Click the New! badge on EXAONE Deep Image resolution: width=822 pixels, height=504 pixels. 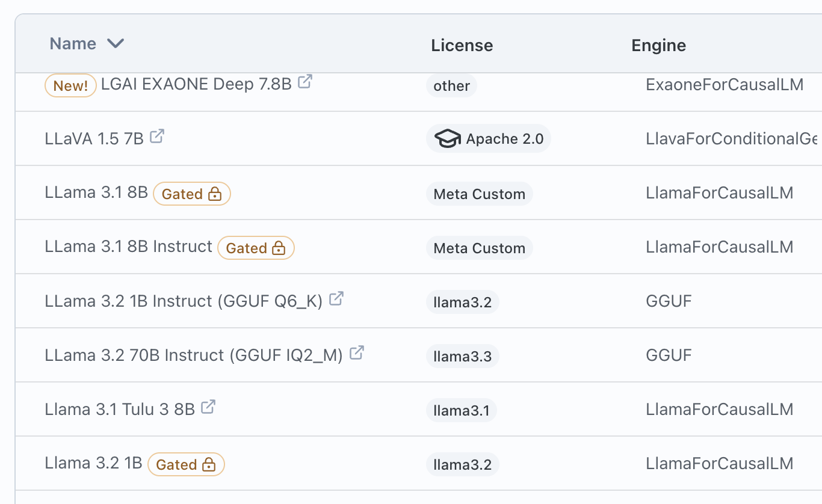pos(71,85)
